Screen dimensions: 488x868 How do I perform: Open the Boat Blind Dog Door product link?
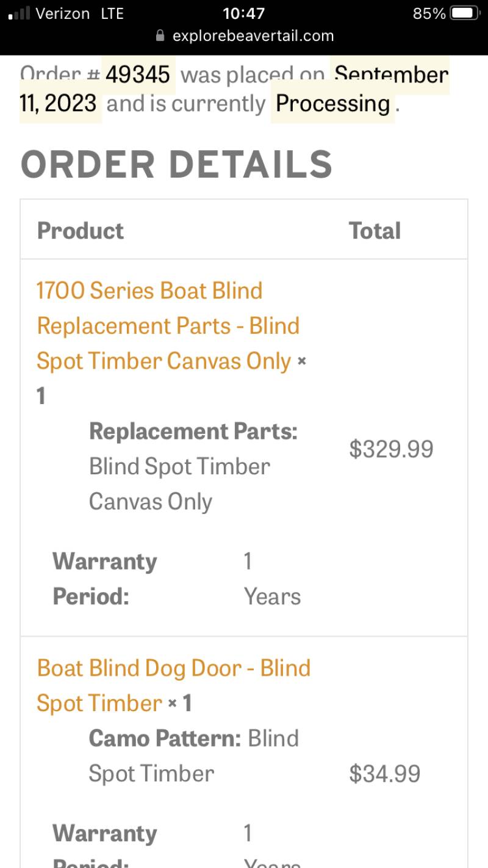tap(174, 685)
